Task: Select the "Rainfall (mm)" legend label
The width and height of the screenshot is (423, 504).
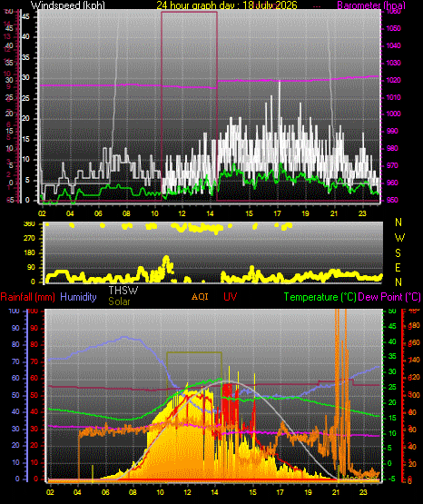Action: tap(27, 297)
